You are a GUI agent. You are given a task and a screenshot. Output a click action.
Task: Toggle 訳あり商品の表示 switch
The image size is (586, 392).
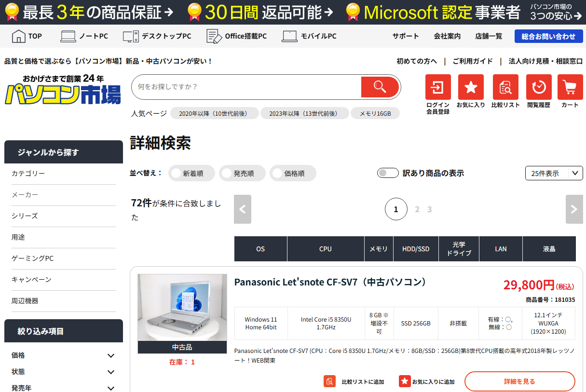(388, 173)
